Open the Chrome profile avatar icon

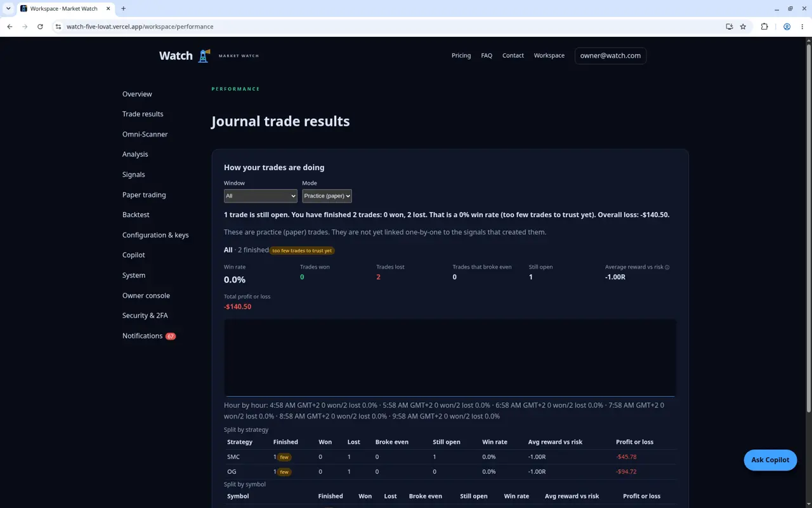click(x=787, y=27)
